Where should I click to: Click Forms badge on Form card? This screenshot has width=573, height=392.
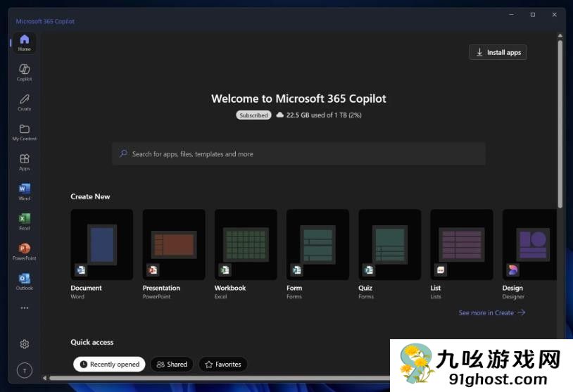click(297, 270)
